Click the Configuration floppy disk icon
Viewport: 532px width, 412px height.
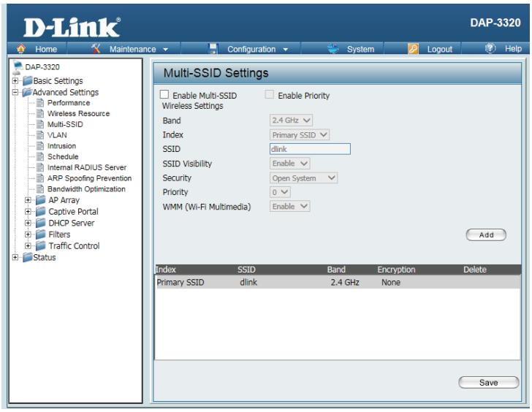[213, 49]
